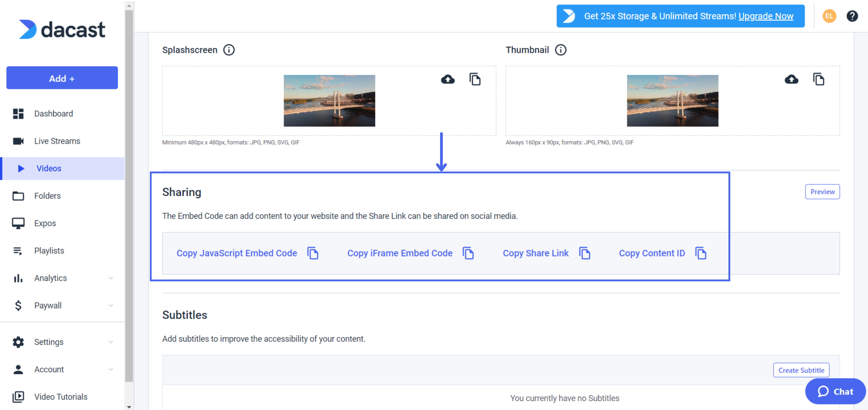Expand the Account menu chevron
Image resolution: width=868 pixels, height=410 pixels.
[111, 369]
